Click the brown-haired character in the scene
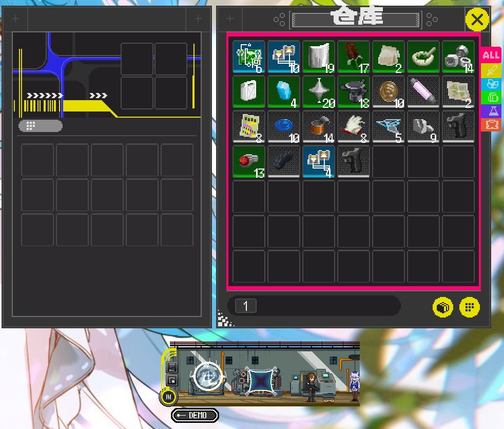The image size is (504, 429). (311, 386)
